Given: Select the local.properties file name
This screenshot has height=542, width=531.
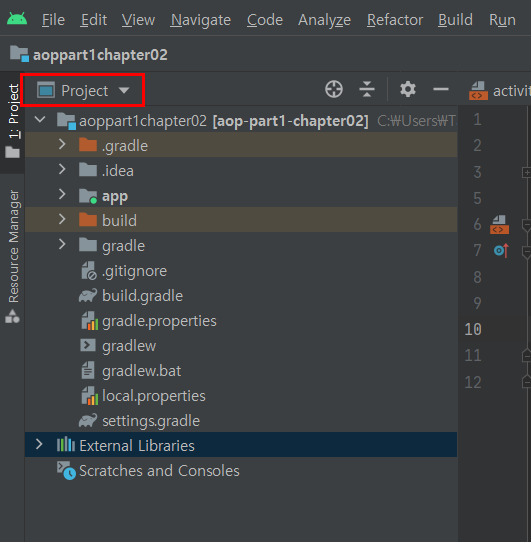Looking at the screenshot, I should tap(153, 396).
